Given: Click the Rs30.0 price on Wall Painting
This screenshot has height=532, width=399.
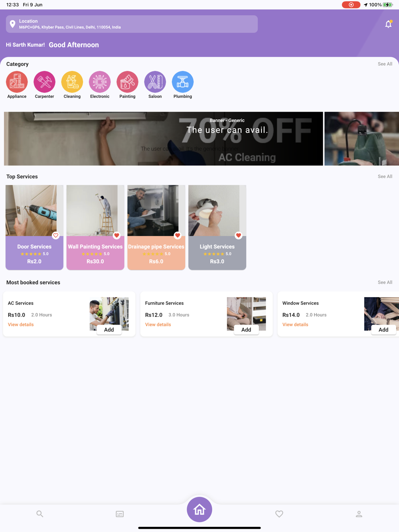Looking at the screenshot, I should (x=95, y=262).
